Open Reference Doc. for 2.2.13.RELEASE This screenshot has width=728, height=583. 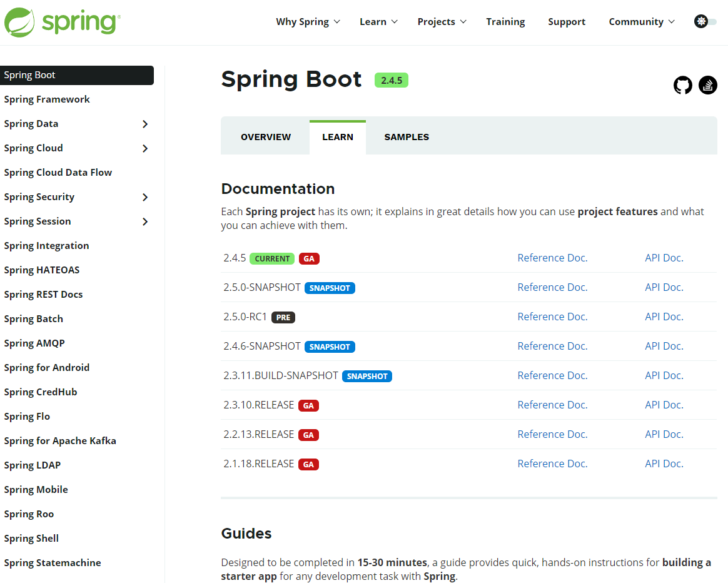(x=552, y=434)
